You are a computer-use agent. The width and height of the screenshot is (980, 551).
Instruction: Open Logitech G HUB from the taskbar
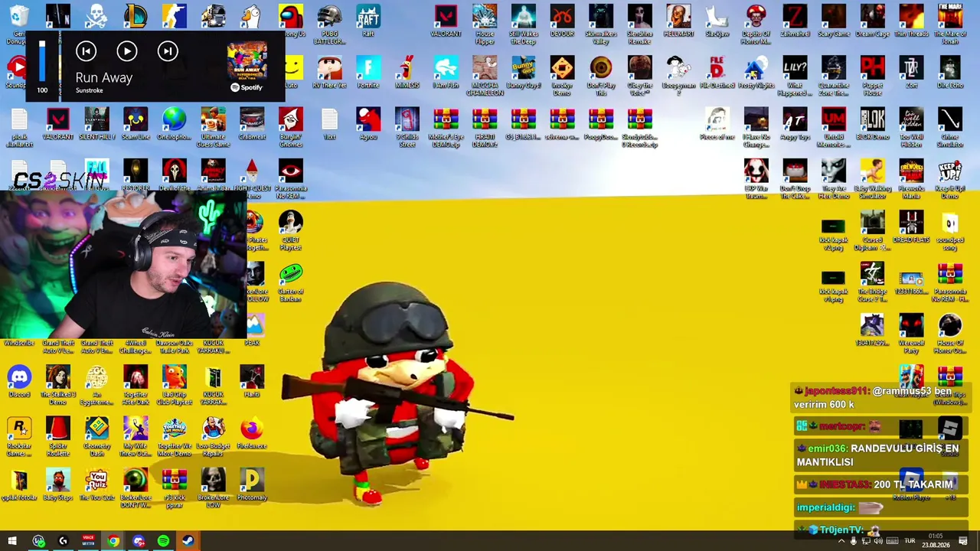[x=64, y=541]
